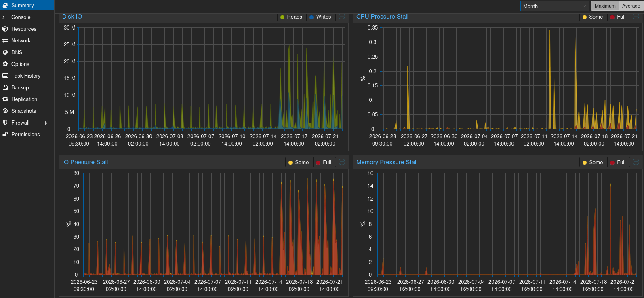Click the DNS globe icon

click(x=5, y=53)
